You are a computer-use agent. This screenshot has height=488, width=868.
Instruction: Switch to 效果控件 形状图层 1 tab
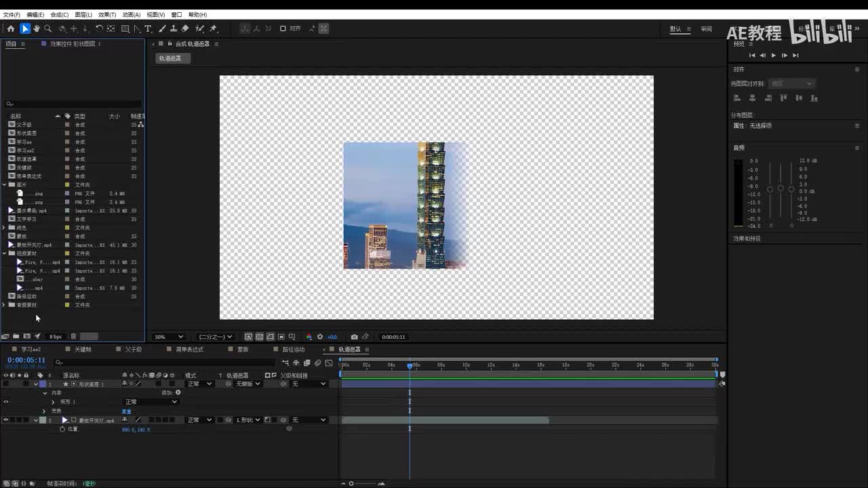tap(75, 43)
